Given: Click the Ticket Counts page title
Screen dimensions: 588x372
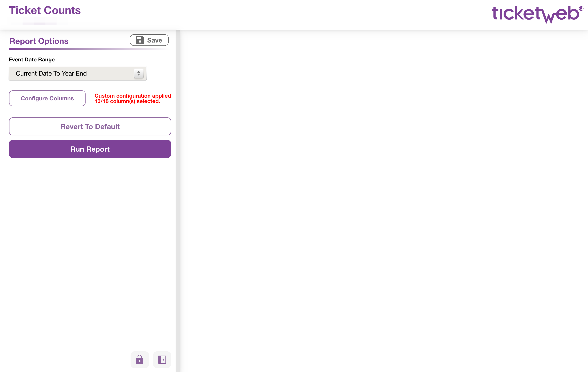Looking at the screenshot, I should coord(45,11).
